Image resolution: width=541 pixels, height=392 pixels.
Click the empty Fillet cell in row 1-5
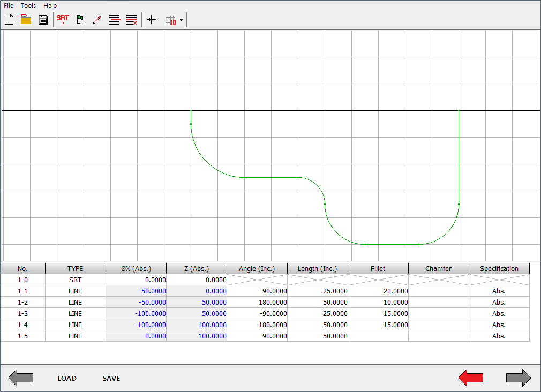pos(378,336)
